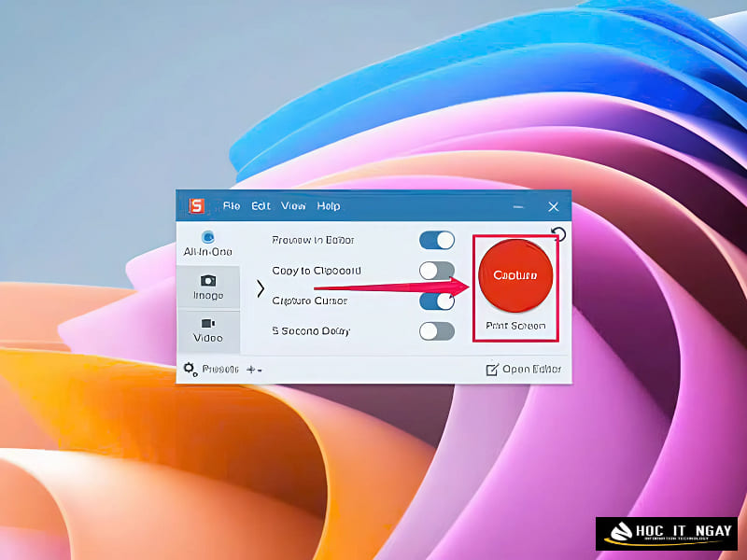Click the Snagit logo icon in title bar
This screenshot has height=560, width=747.
tap(197, 206)
